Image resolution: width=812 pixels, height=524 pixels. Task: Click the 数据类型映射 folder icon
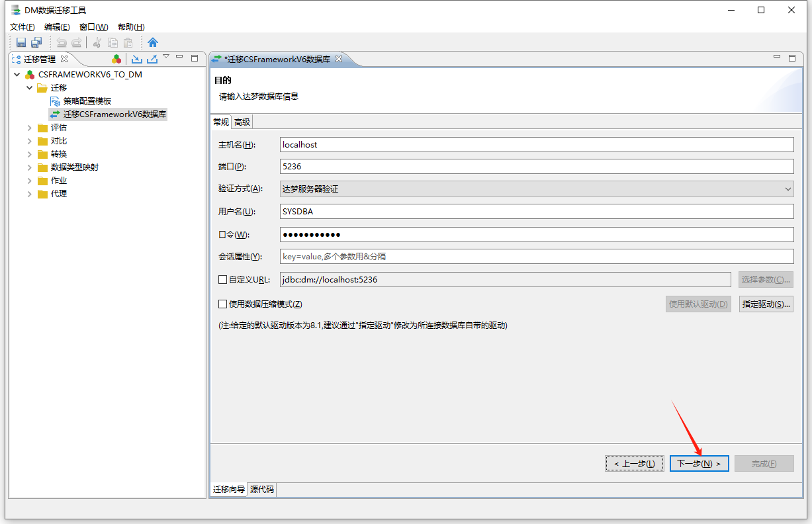(x=42, y=167)
